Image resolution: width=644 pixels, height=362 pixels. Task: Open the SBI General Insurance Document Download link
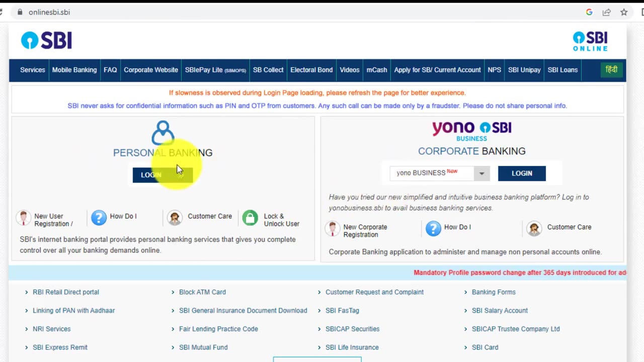[243, 311]
